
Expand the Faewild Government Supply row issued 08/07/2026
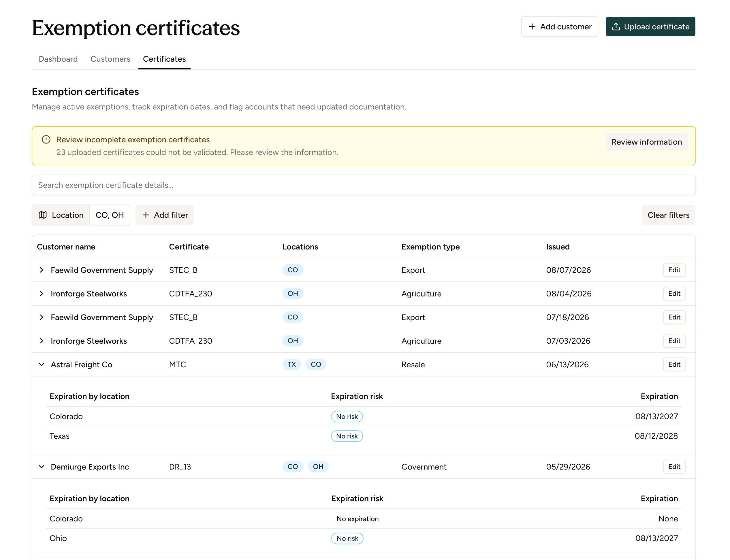(x=41, y=270)
